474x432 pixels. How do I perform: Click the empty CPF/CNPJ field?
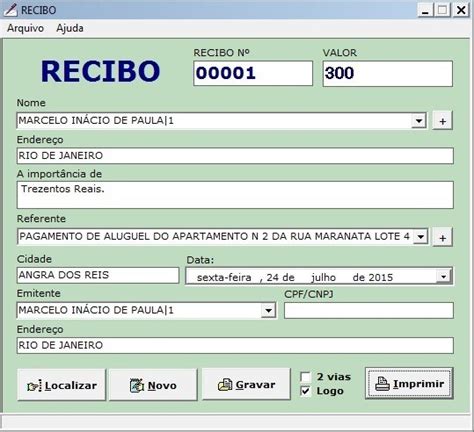pyautogui.click(x=369, y=311)
